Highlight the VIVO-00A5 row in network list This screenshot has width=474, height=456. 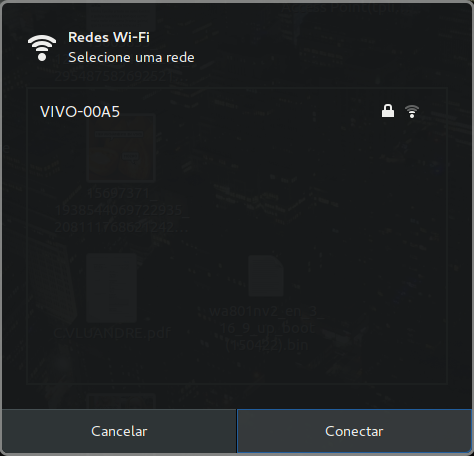(236, 111)
